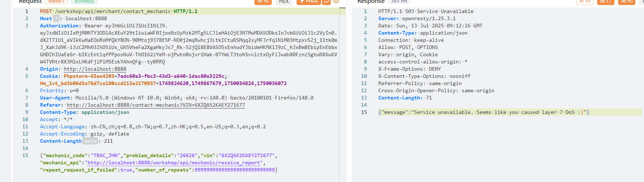Screen dimensions: 644x182
Task: Click line number 15 in the Response pane
Action: click(x=364, y=112)
